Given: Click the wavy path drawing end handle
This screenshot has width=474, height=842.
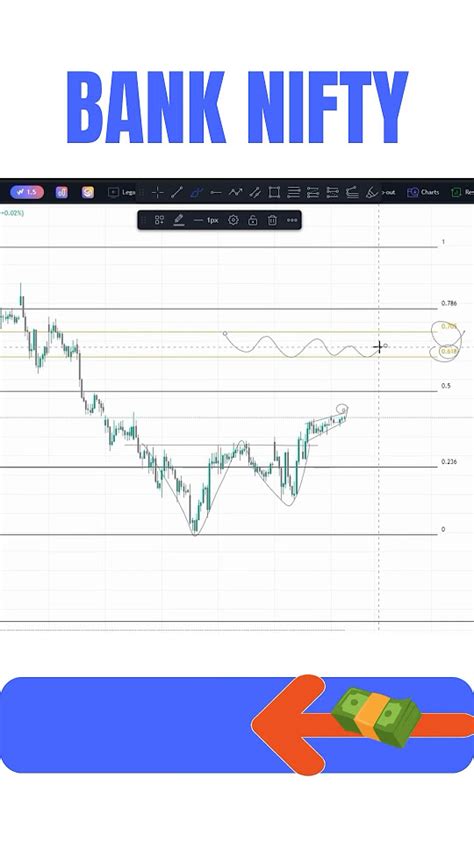Looking at the screenshot, I should [x=385, y=346].
